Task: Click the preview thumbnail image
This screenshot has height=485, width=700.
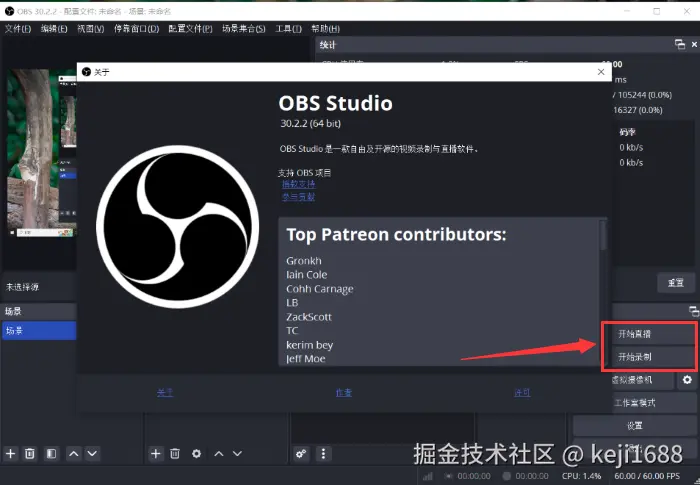Action: point(42,153)
